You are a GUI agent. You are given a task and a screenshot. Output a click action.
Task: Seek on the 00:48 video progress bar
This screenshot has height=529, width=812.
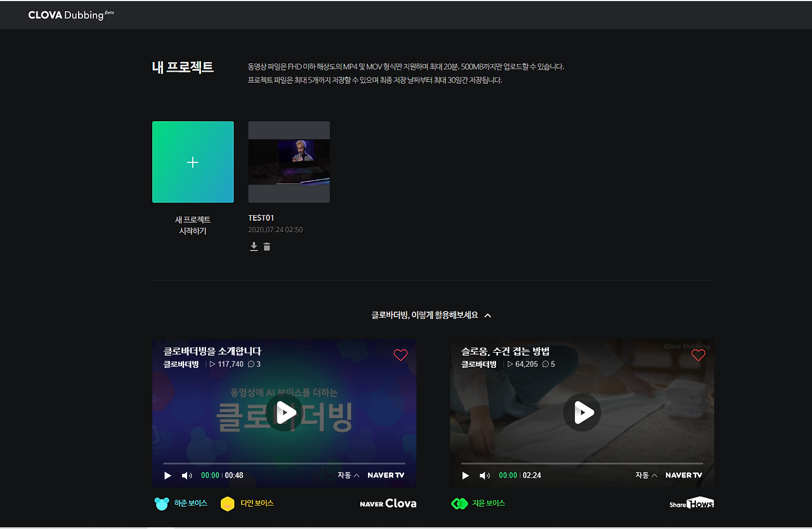pos(284,464)
